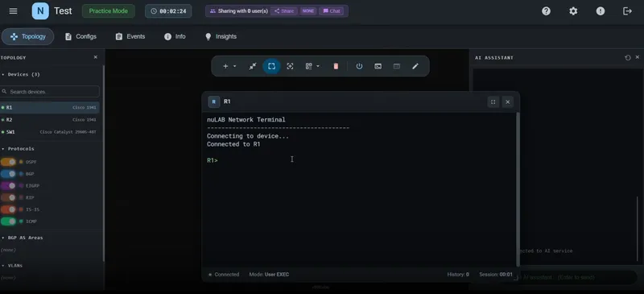The height and width of the screenshot is (294, 644).
Task: Select R2 in the devices list
Action: [x=50, y=120]
